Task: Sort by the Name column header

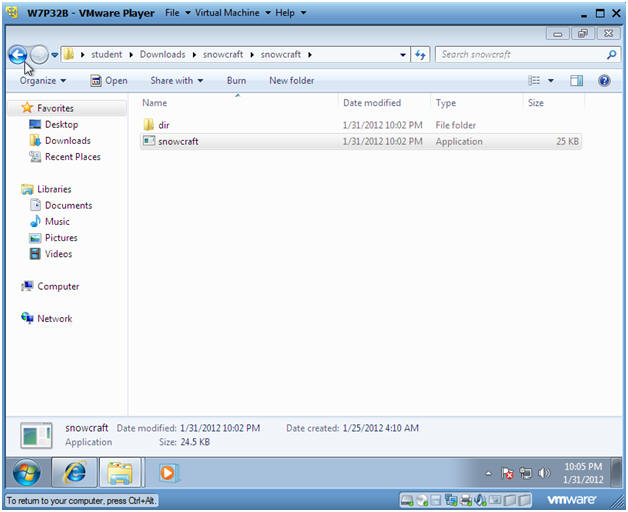Action: [x=154, y=103]
